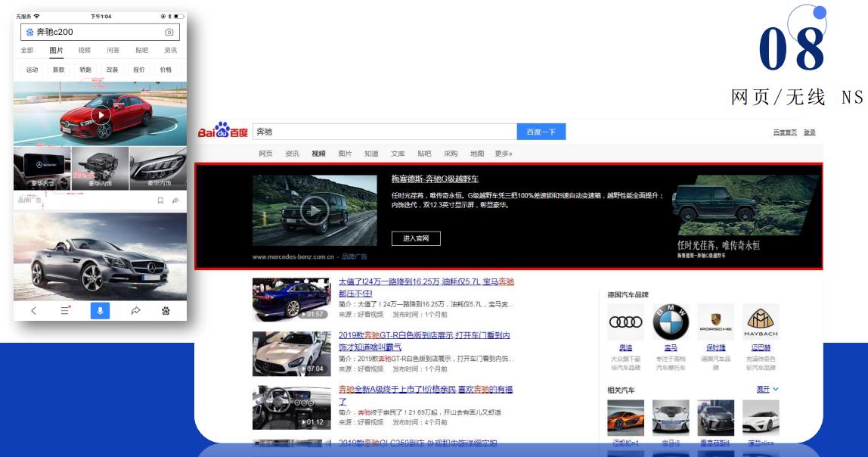This screenshot has width=868, height=457.
Task: Open the www.mercedes-benz.com.cn link
Action: coord(293,256)
